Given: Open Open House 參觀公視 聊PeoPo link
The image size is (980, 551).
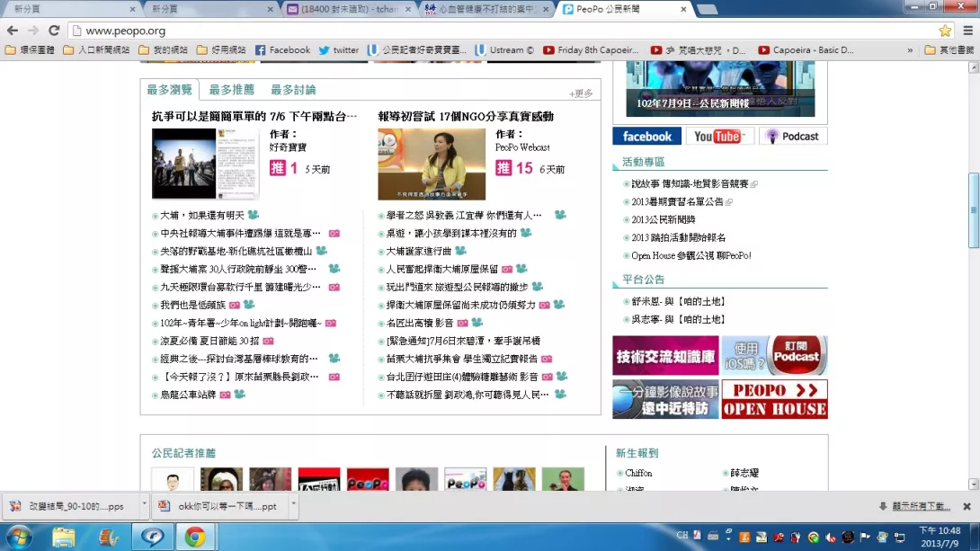Looking at the screenshot, I should point(690,255).
